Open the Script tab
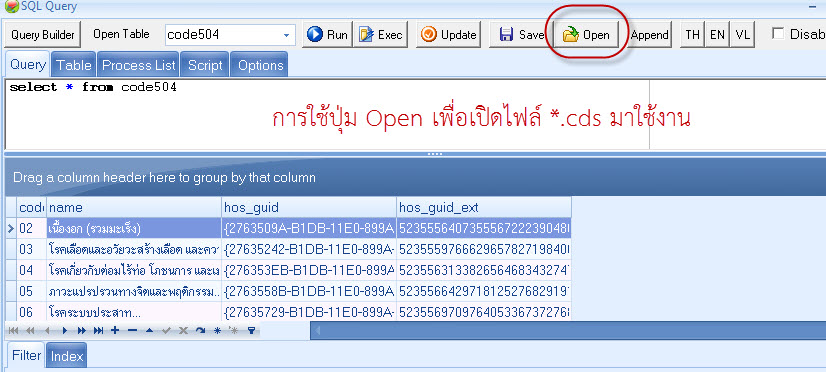This screenshot has height=372, width=826. [x=205, y=65]
